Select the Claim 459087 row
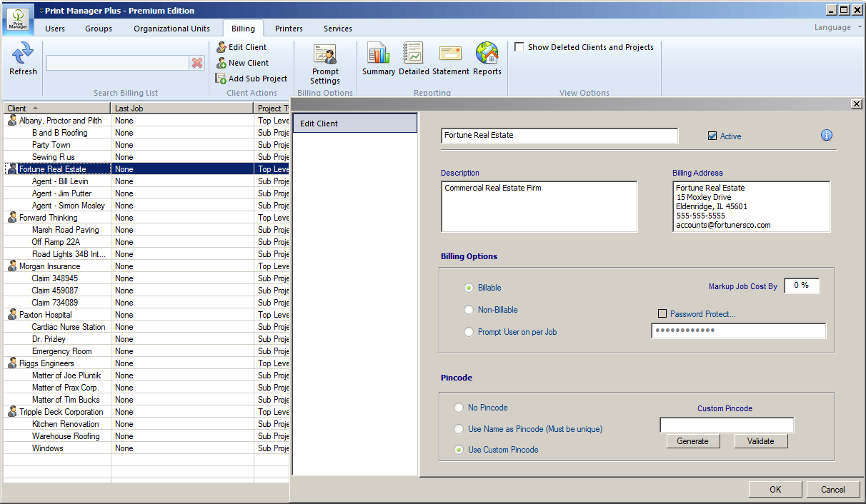Viewport: 866px width, 504px height. point(146,290)
